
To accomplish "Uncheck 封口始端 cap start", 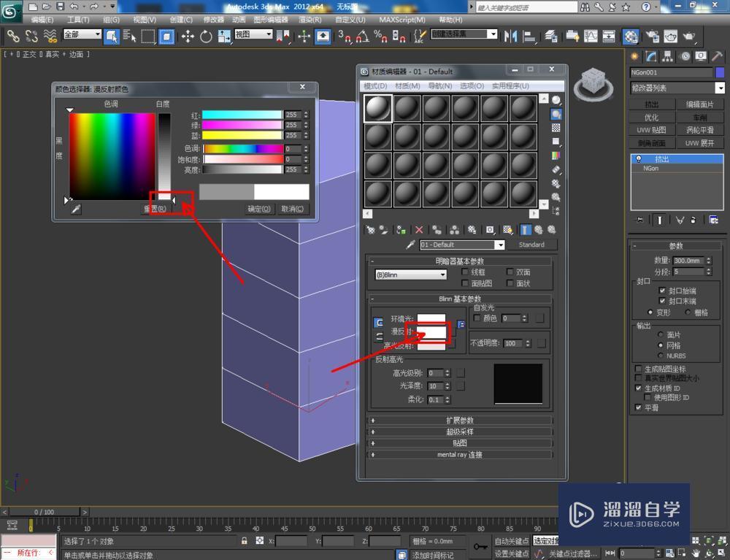I will (662, 291).
